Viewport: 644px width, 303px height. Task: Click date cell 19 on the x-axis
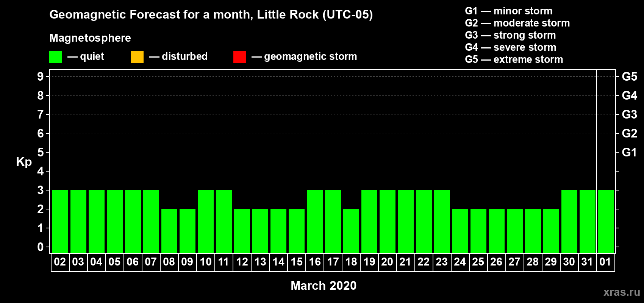(x=369, y=262)
